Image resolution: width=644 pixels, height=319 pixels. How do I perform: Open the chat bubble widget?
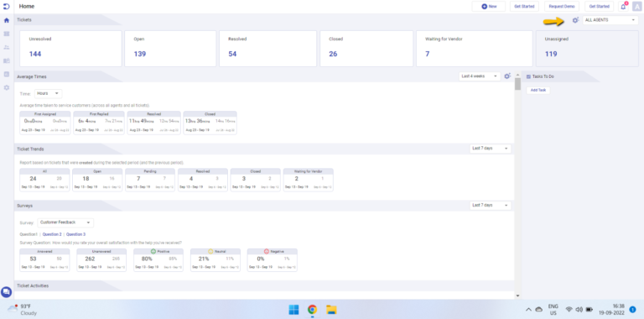pyautogui.click(x=7, y=292)
